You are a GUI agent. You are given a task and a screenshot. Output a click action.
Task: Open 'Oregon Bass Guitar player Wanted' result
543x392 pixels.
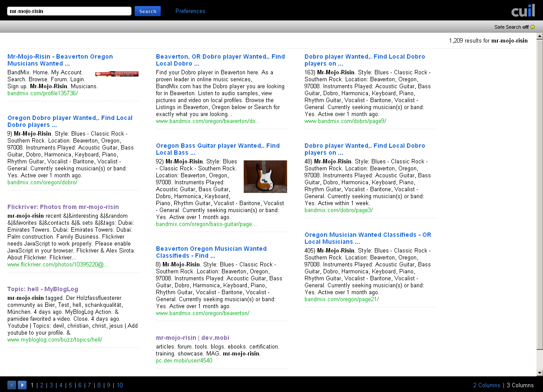coord(218,149)
